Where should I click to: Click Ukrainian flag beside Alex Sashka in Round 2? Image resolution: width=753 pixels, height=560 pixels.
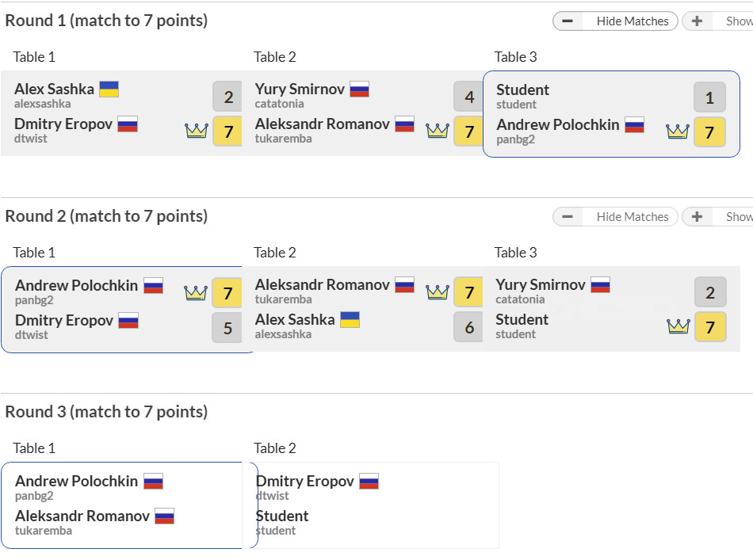(350, 320)
